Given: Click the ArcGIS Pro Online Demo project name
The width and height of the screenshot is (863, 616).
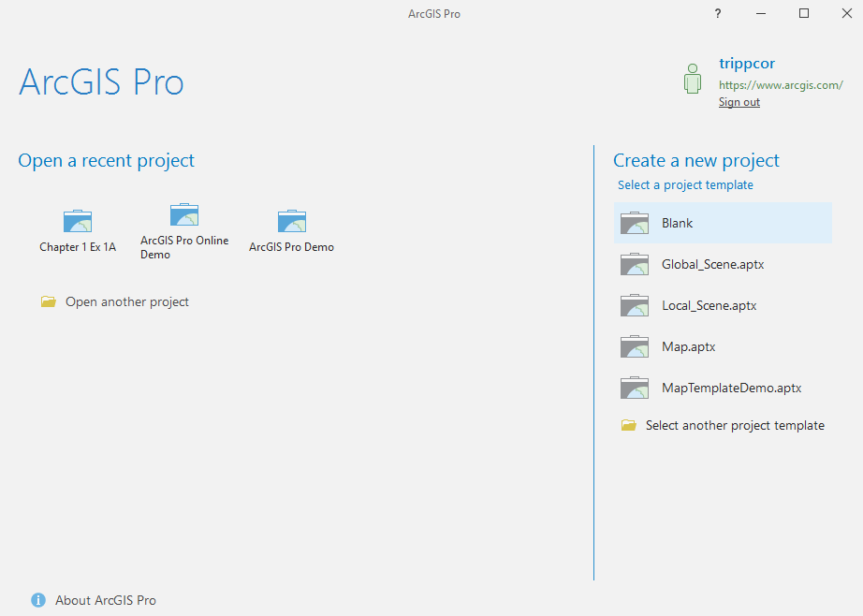Looking at the screenshot, I should (184, 247).
